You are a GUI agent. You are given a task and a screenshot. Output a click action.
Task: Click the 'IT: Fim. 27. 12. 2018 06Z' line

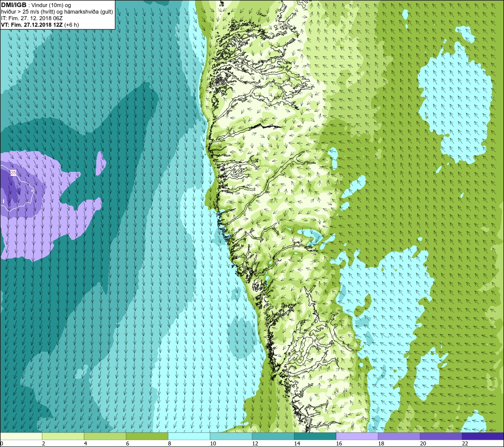point(32,18)
